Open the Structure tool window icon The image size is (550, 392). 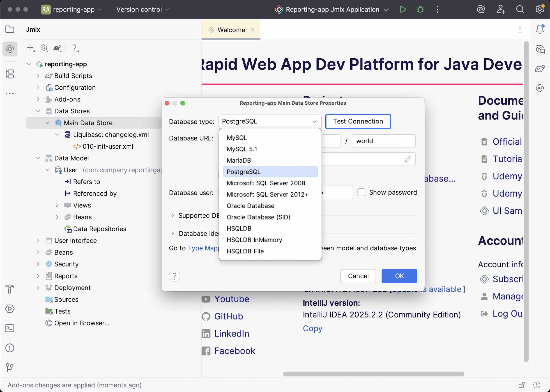coord(10,74)
